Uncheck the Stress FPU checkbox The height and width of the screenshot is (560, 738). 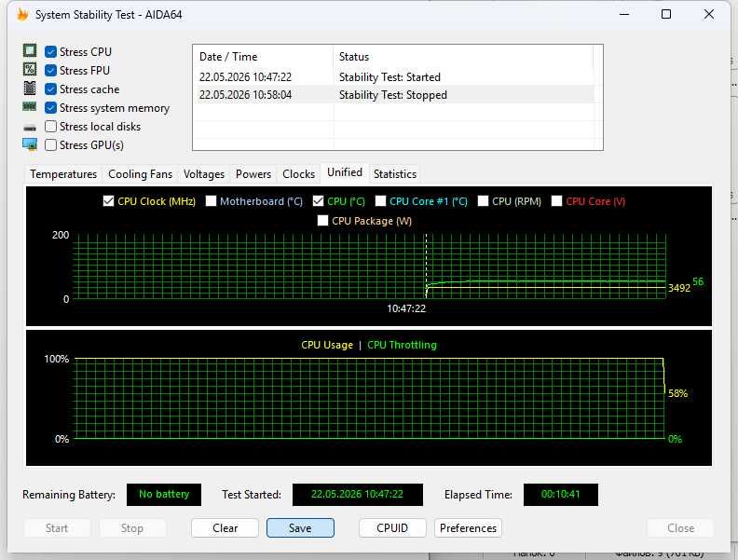coord(51,71)
